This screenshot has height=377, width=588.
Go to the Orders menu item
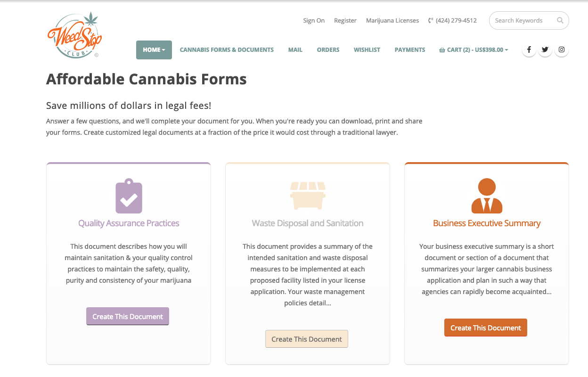tap(328, 50)
